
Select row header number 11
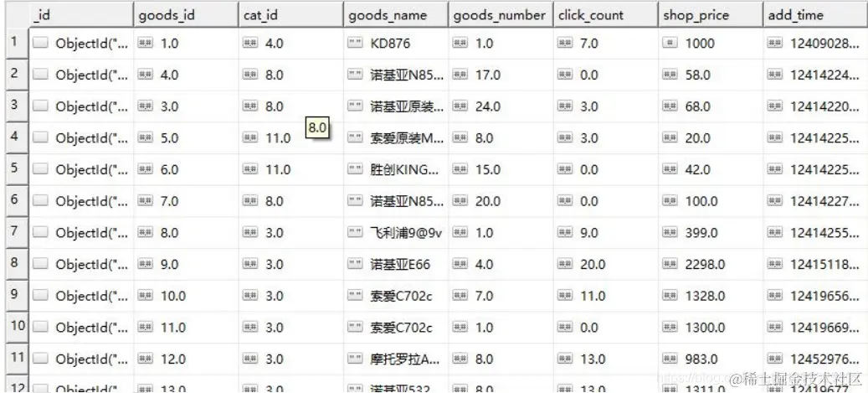pyautogui.click(x=17, y=358)
